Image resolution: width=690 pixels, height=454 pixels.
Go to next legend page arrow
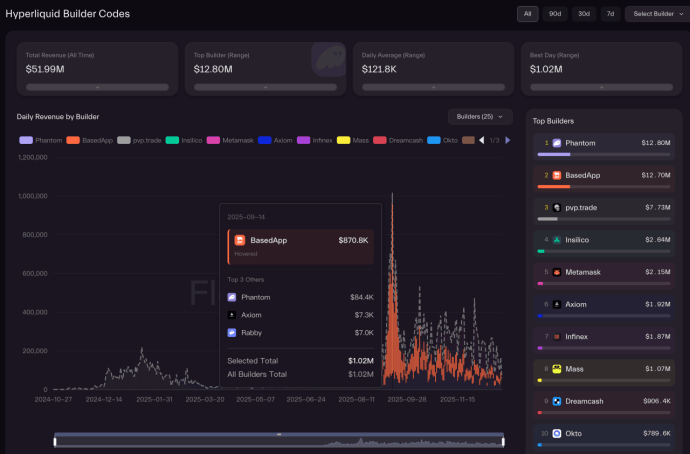tap(507, 140)
